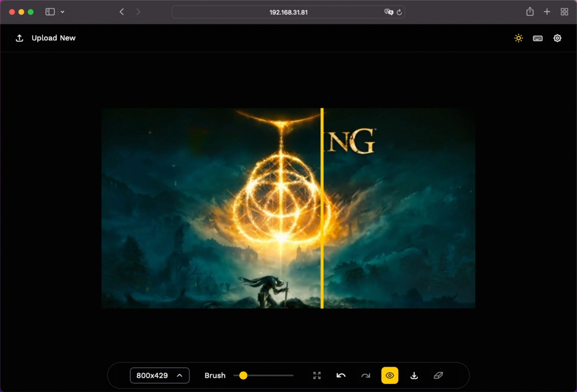
Task: Click the reset zoom expand icon
Action: 317,376
